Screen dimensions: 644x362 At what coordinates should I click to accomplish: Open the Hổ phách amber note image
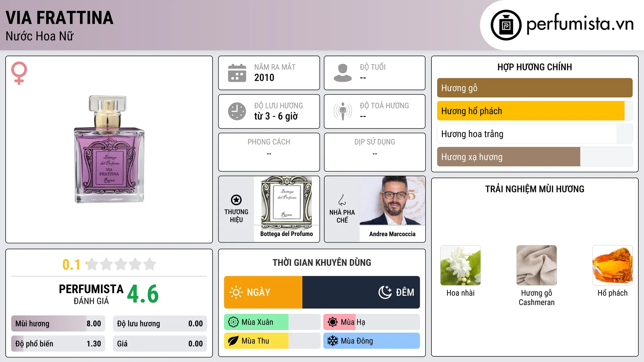613,265
